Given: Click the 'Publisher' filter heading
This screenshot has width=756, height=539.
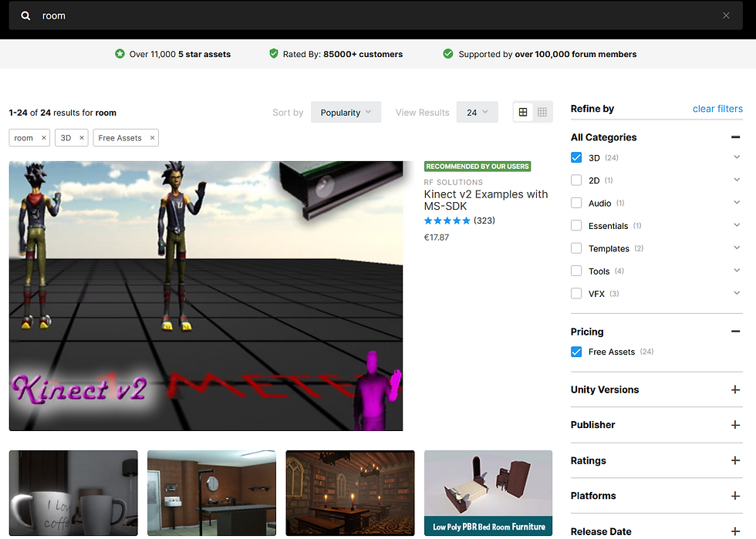Looking at the screenshot, I should point(593,425).
